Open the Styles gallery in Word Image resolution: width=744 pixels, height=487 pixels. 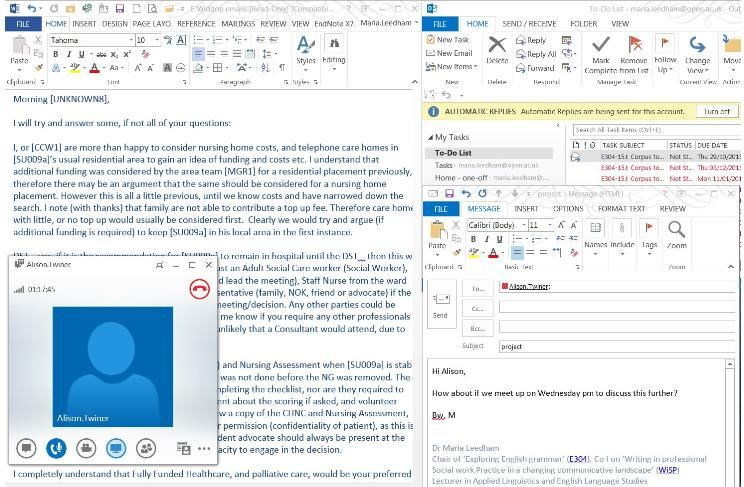pos(306,54)
